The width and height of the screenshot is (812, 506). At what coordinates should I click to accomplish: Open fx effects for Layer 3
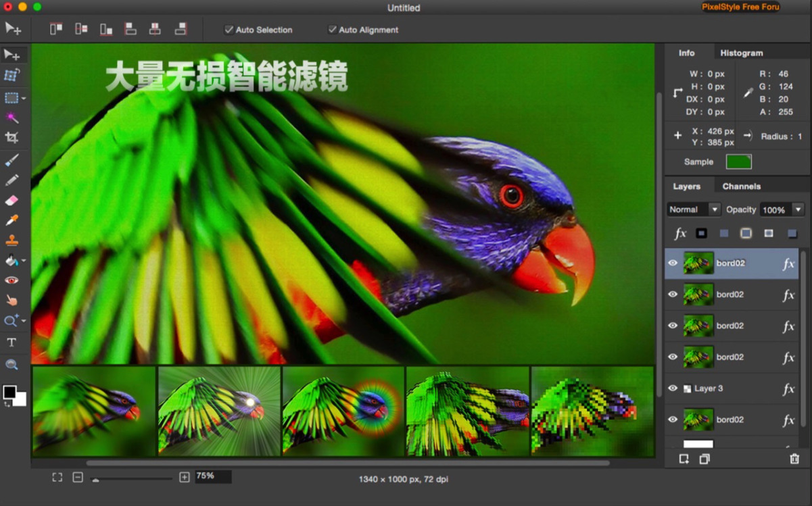point(788,389)
